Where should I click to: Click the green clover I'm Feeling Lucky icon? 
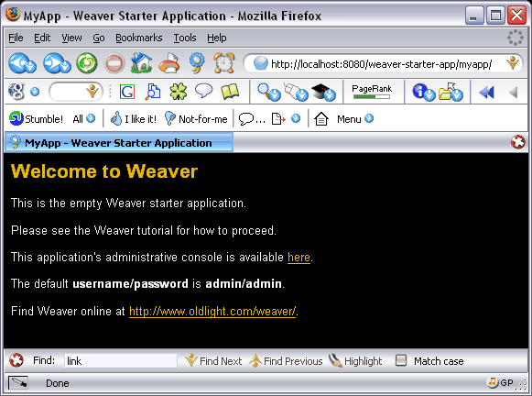(x=179, y=92)
